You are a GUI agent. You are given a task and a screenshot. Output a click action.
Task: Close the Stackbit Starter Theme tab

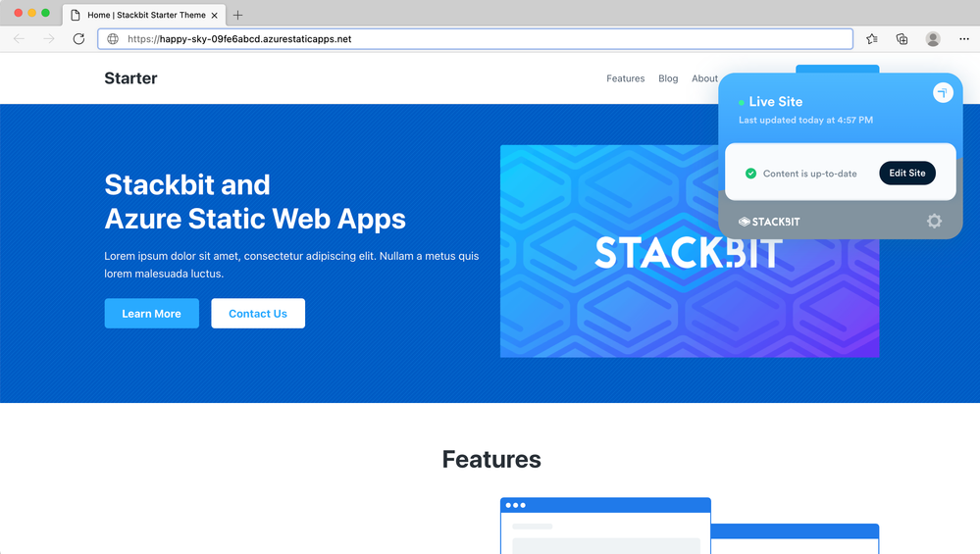(x=215, y=15)
